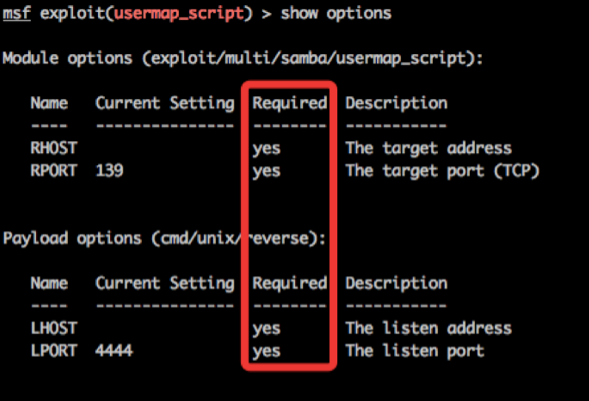Image resolution: width=589 pixels, height=401 pixels.
Task: Click 'The listen port' description
Action: 415,351
